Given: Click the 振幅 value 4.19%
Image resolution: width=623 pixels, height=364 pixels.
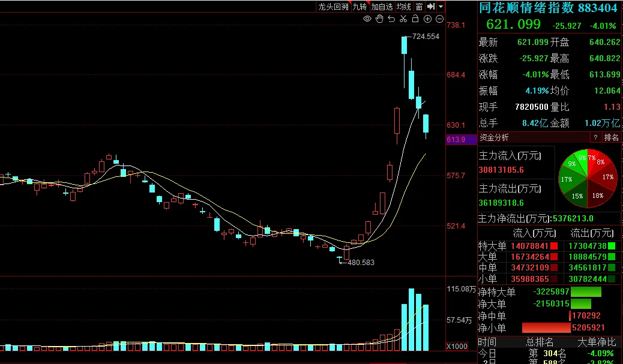Looking at the screenshot, I should (x=537, y=91).
